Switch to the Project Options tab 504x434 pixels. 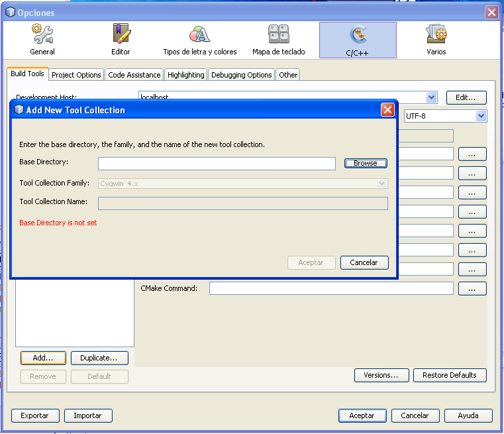click(x=76, y=75)
